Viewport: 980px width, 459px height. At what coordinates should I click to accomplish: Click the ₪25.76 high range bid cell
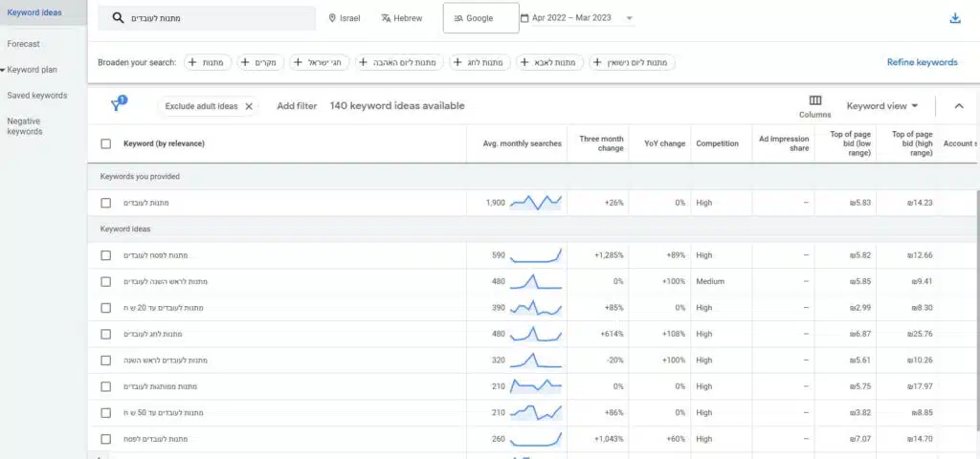tap(918, 334)
